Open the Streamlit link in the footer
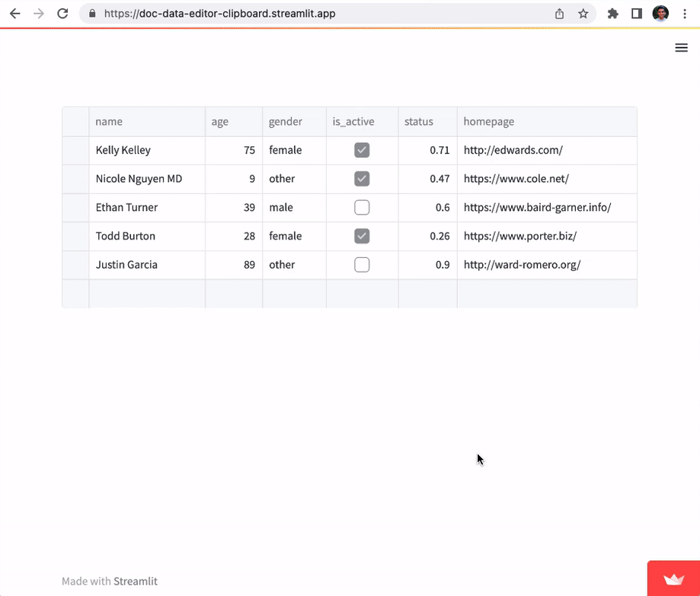Screen dimensions: 700x596 (x=136, y=581)
